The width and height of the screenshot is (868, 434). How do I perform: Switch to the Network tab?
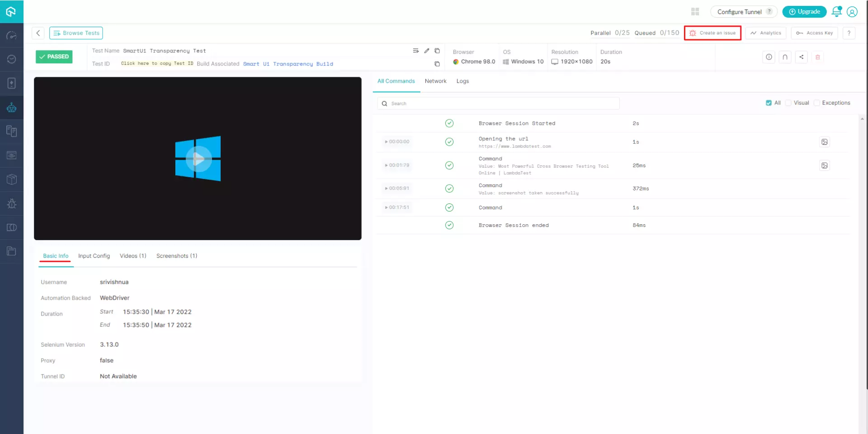point(435,81)
